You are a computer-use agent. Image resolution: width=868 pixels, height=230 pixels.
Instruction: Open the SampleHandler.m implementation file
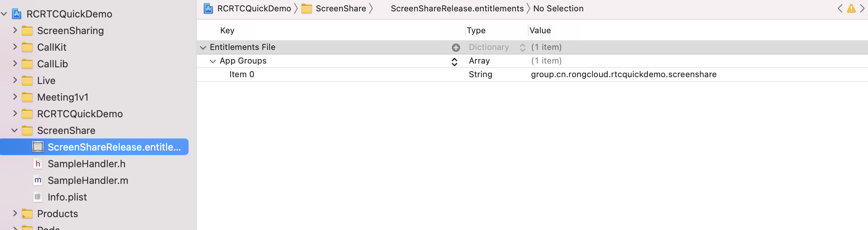(88, 180)
